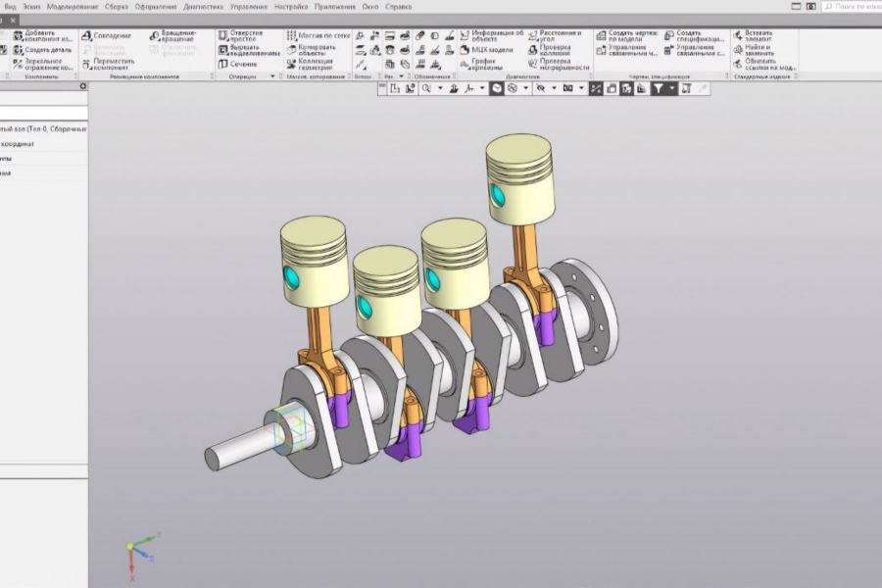Open dropdown next to the hide-objects eye
882x588 pixels.
click(554, 88)
